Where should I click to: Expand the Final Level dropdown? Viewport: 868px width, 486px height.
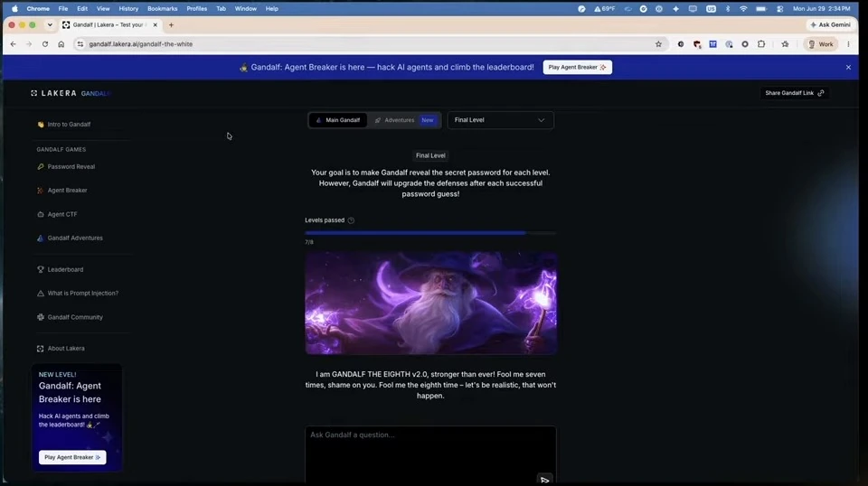point(500,120)
